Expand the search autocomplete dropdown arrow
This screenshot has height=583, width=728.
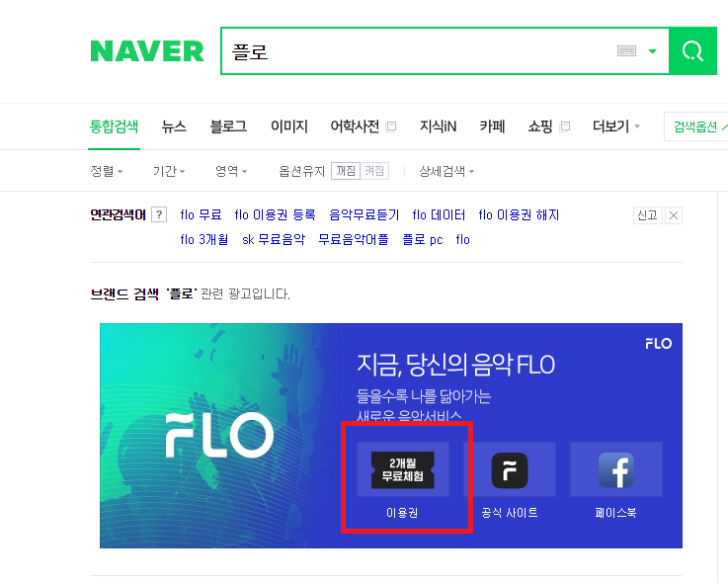coord(652,51)
